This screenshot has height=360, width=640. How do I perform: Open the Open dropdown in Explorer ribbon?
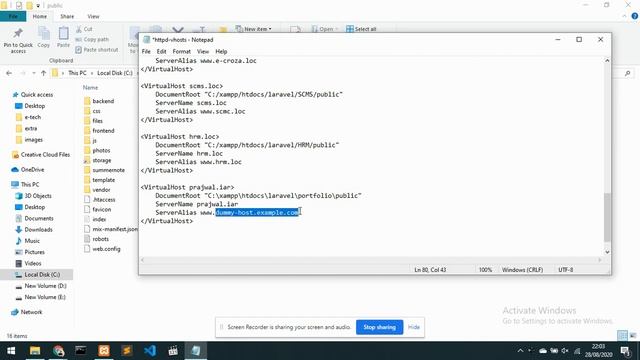tap(325, 29)
